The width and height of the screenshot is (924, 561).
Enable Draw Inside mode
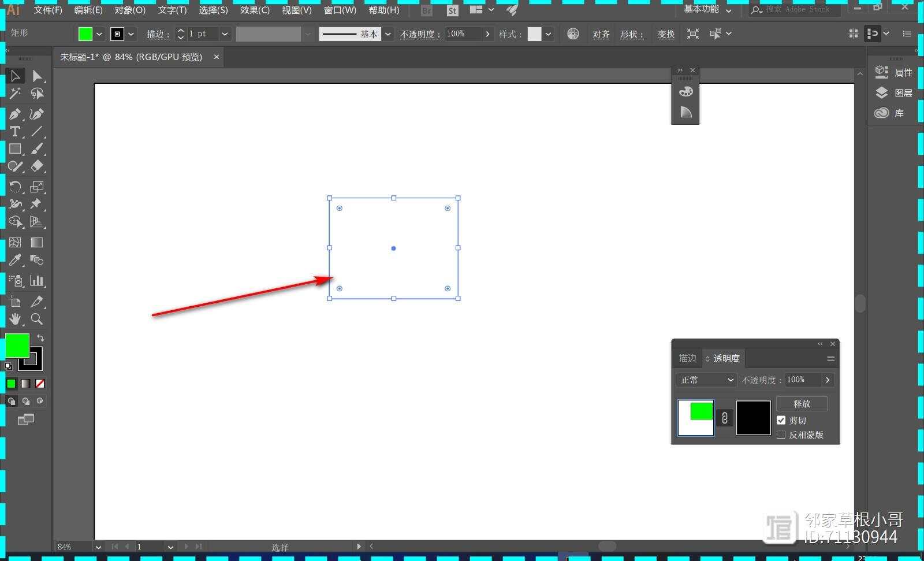[x=40, y=401]
